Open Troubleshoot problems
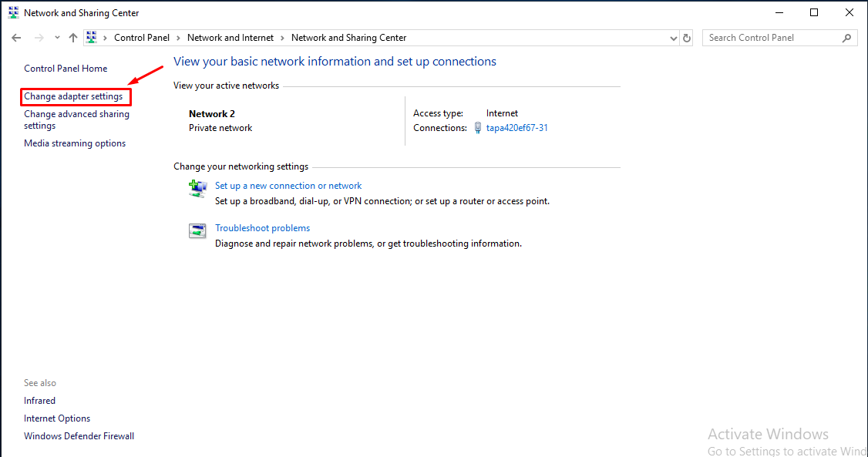Image resolution: width=868 pixels, height=457 pixels. 262,228
